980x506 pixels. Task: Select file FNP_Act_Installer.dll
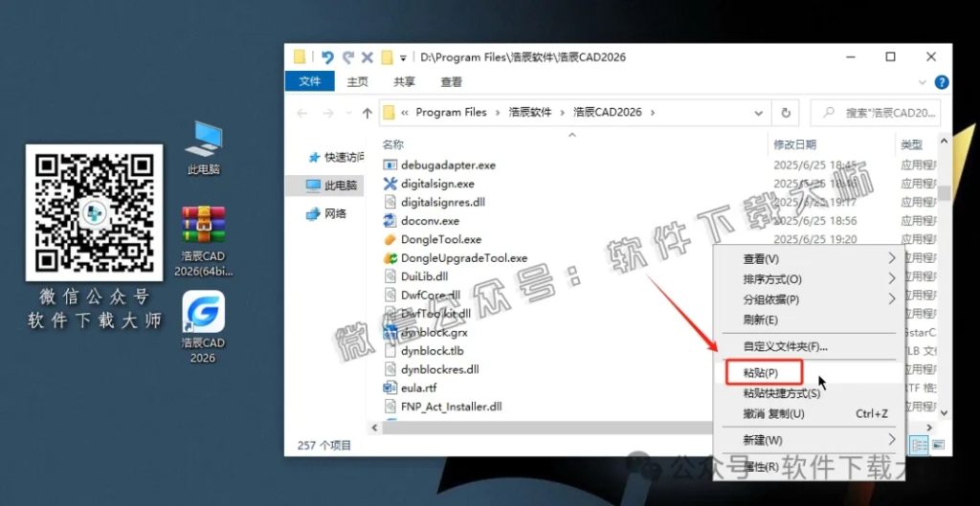pyautogui.click(x=452, y=407)
